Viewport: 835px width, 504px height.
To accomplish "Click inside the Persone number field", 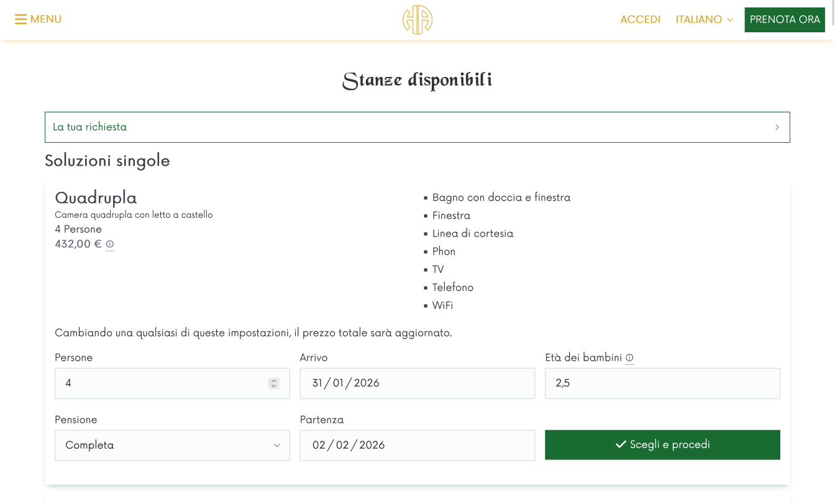I will pos(155,383).
